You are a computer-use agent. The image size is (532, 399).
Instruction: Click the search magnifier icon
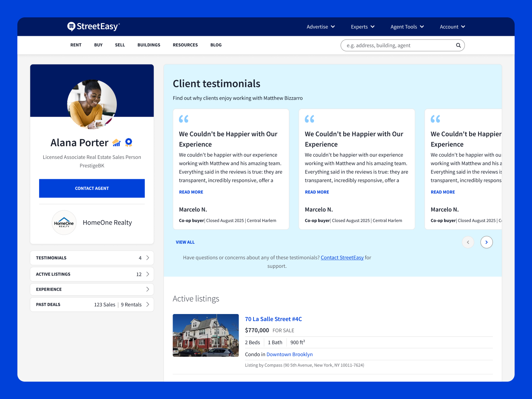(x=458, y=45)
